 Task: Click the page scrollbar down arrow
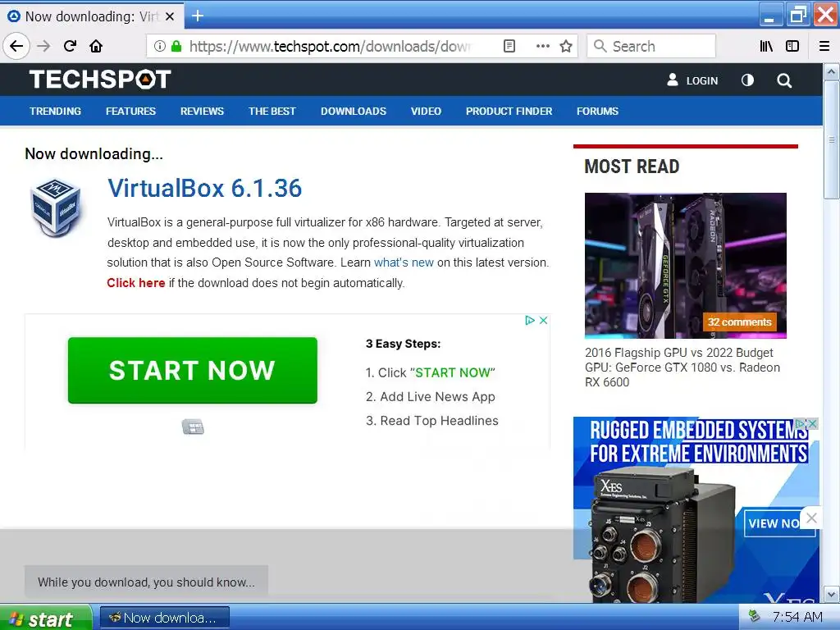(x=831, y=595)
